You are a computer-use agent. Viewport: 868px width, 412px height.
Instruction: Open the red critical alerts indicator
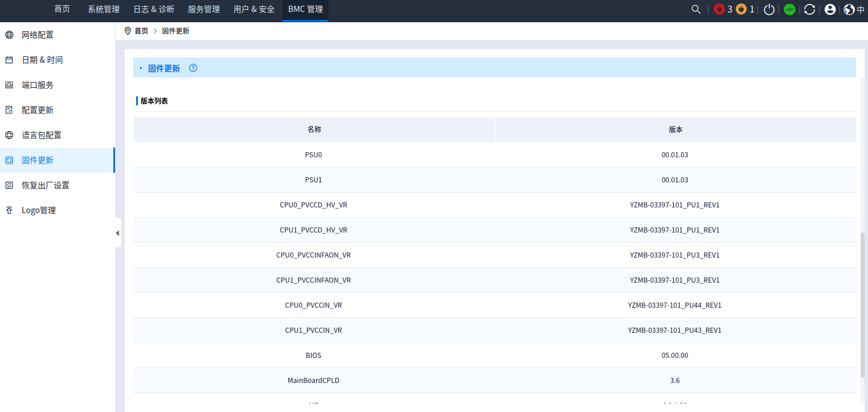pos(719,9)
